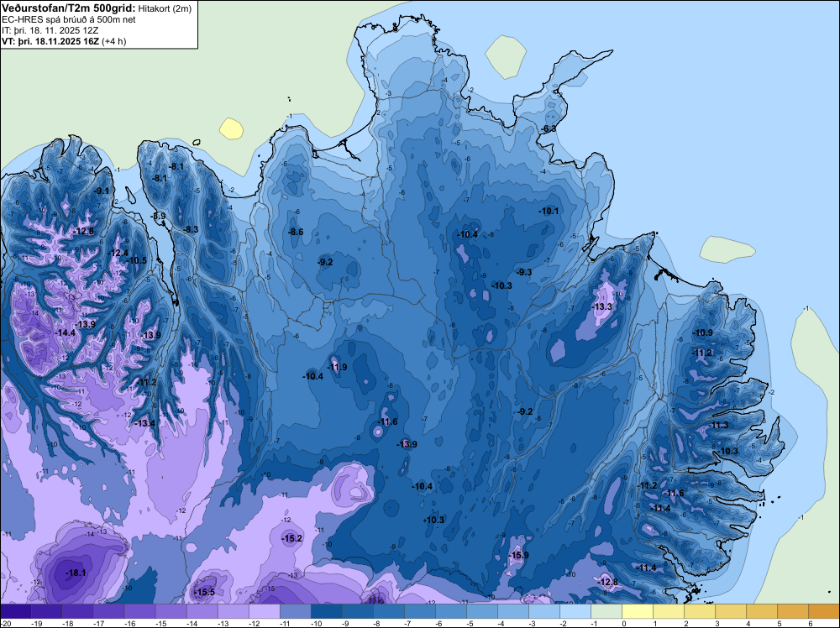Image resolution: width=840 pixels, height=628 pixels.
Task: Select legend swatch between -6 and -5
Action: tap(451, 611)
